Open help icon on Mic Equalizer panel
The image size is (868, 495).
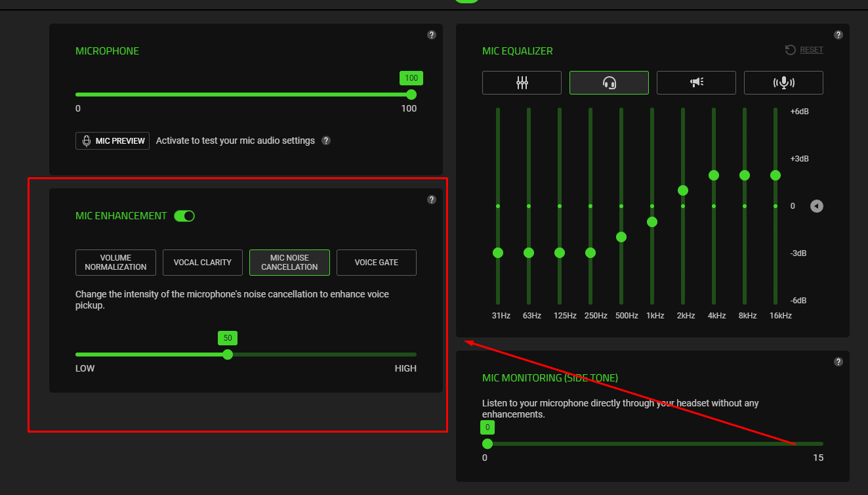838,35
